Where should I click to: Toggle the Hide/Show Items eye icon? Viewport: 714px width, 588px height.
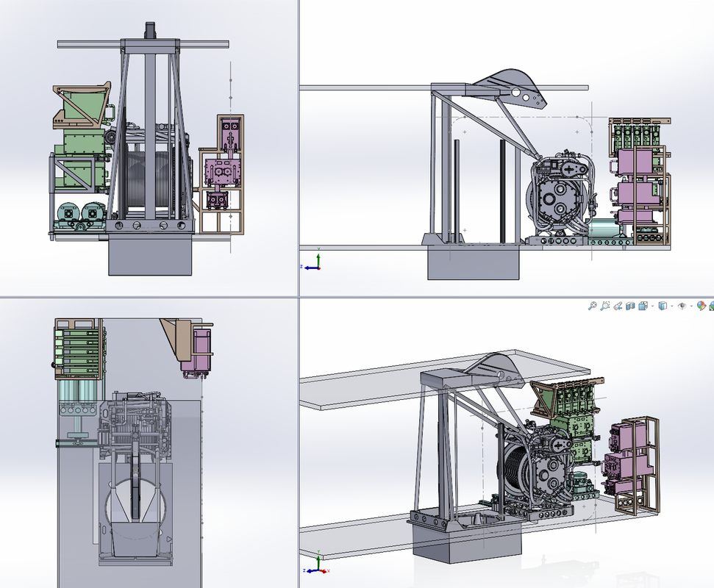[682, 306]
